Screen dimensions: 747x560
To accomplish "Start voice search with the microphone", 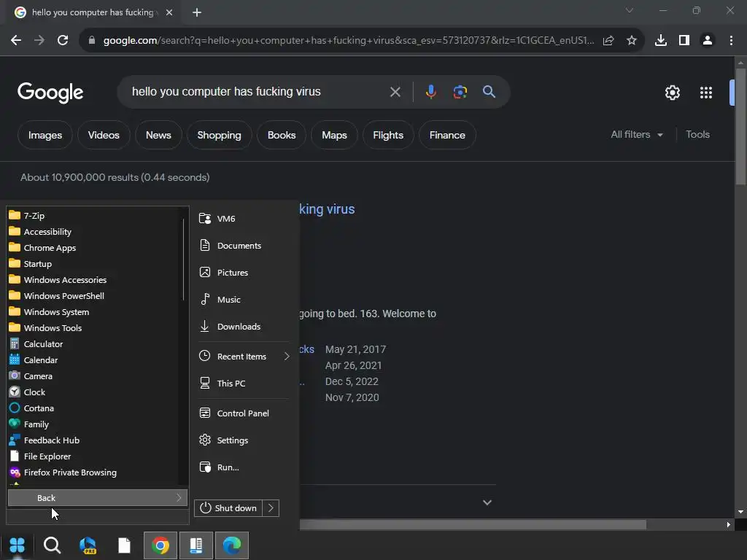I will point(430,92).
